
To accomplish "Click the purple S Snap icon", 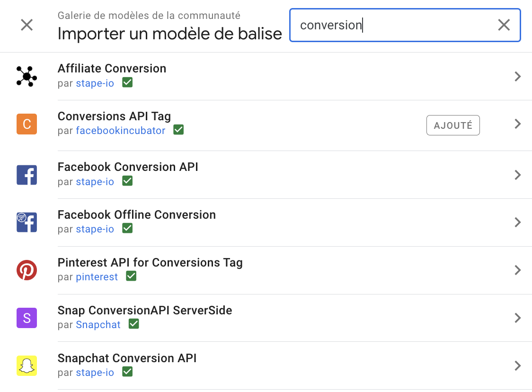I will [x=27, y=318].
